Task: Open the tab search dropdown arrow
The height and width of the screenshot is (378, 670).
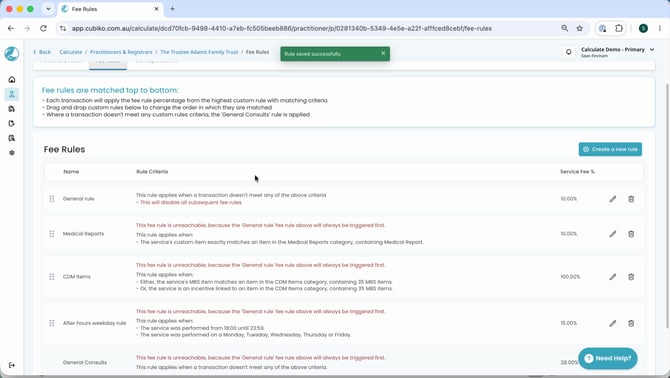Action: [48, 9]
